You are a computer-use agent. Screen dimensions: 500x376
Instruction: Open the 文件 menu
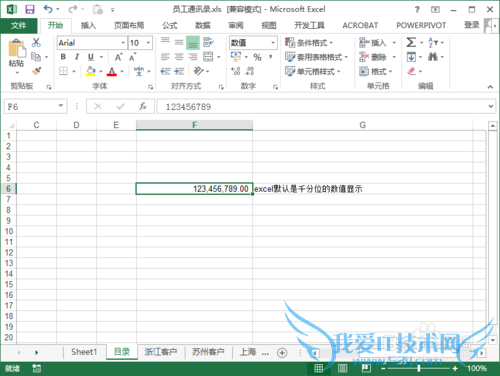coord(19,25)
